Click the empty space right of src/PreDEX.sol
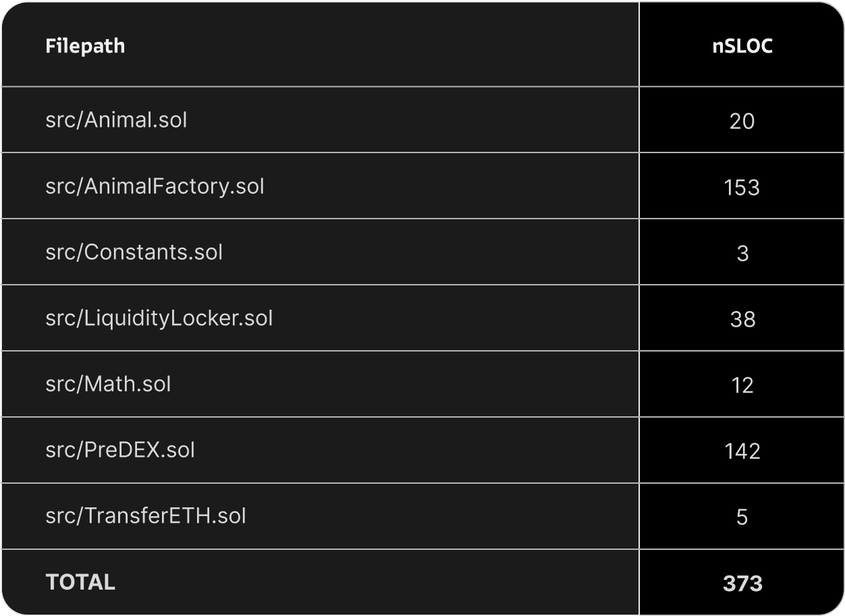Viewport: 845px width, 616px height. [x=416, y=450]
